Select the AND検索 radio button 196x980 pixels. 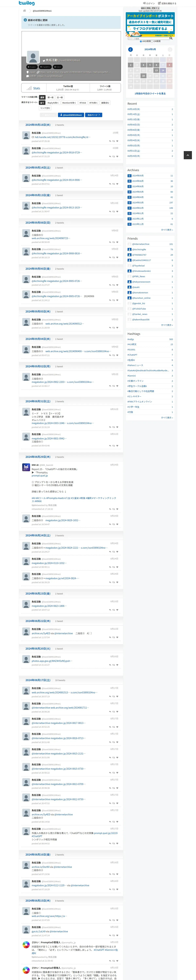pyautogui.click(x=141, y=41)
